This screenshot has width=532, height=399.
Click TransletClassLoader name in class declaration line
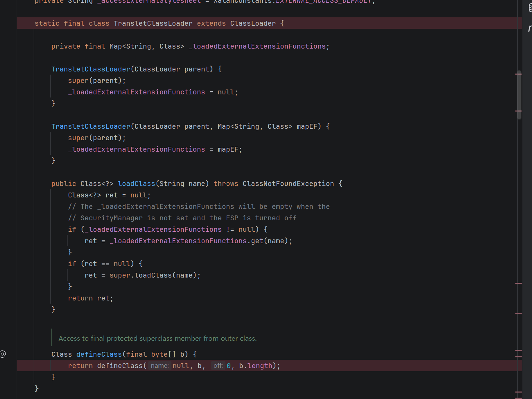(x=153, y=23)
